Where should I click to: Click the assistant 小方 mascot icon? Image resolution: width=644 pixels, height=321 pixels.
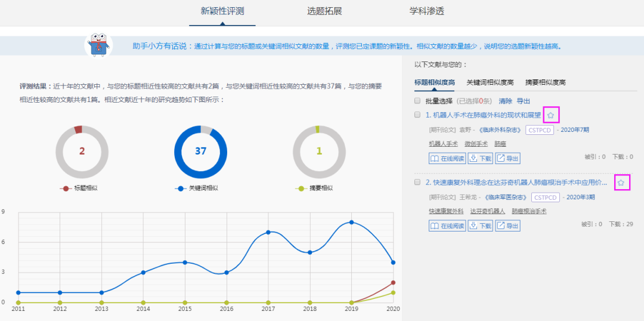pyautogui.click(x=98, y=45)
